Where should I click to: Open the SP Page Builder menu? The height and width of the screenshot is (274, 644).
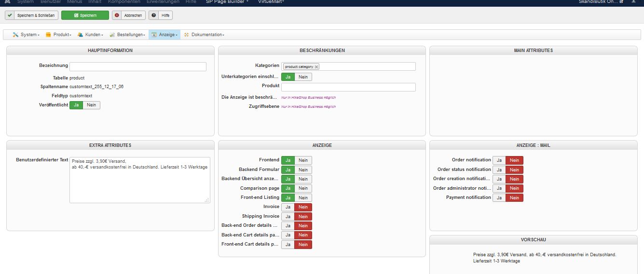coord(227,2)
